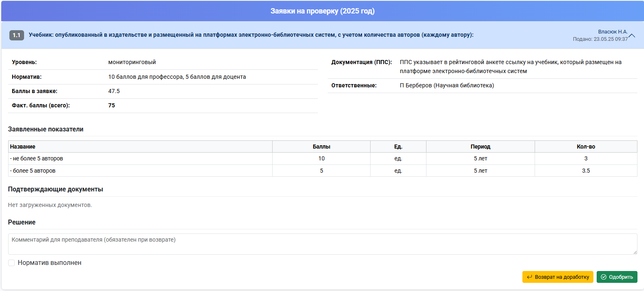Select the row не более 5 авторов
The height and width of the screenshot is (291, 644).
point(322,159)
